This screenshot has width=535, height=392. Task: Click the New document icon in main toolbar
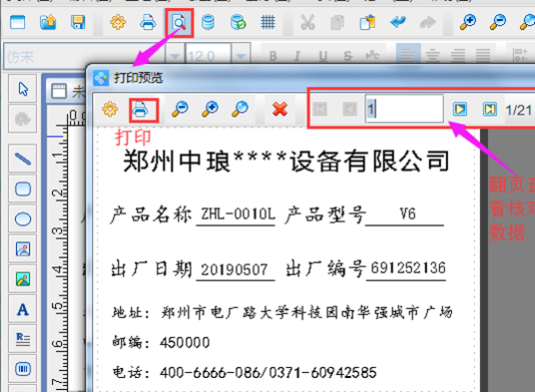tap(17, 23)
